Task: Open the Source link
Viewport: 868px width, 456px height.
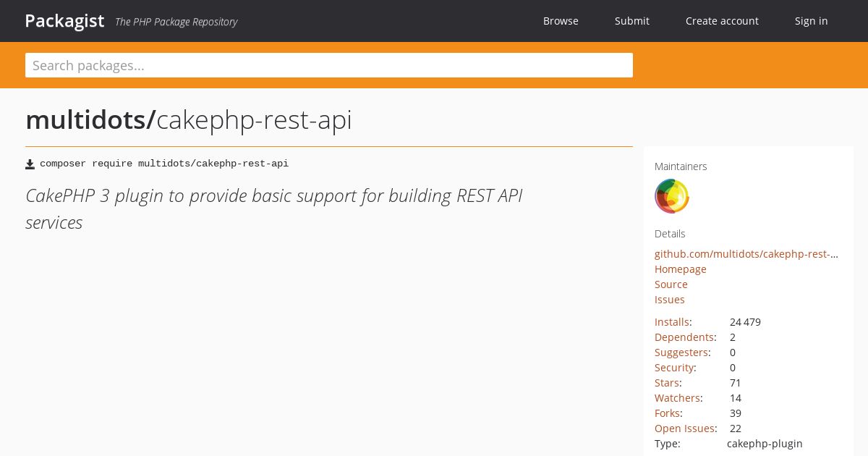Action: click(x=671, y=284)
